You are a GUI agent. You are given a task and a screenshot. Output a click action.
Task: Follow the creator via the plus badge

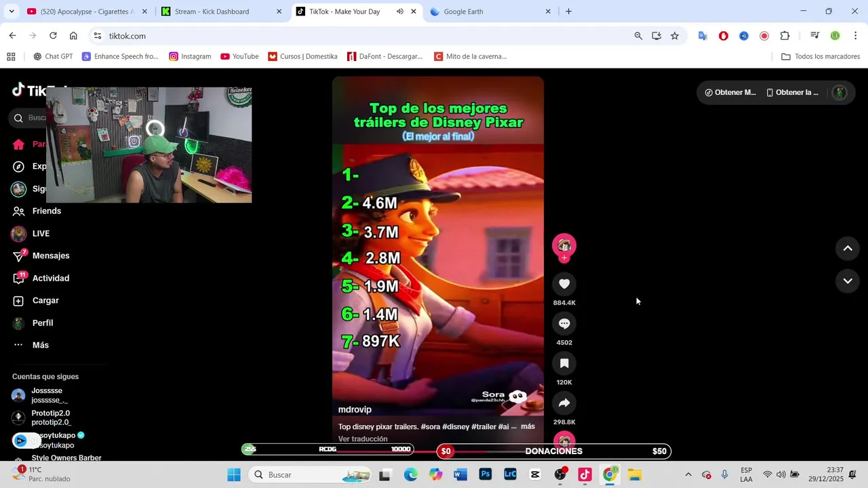pos(564,258)
